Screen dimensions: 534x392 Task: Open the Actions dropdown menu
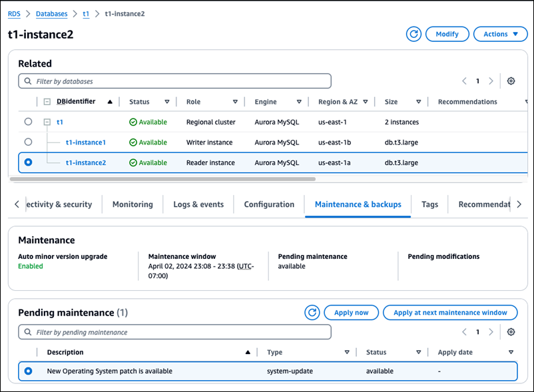[x=500, y=34]
